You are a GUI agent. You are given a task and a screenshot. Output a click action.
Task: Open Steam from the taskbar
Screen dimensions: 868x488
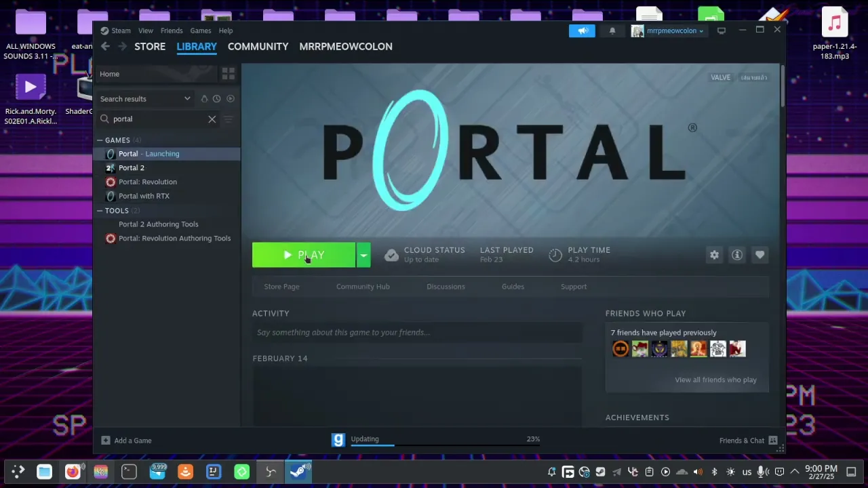click(299, 472)
